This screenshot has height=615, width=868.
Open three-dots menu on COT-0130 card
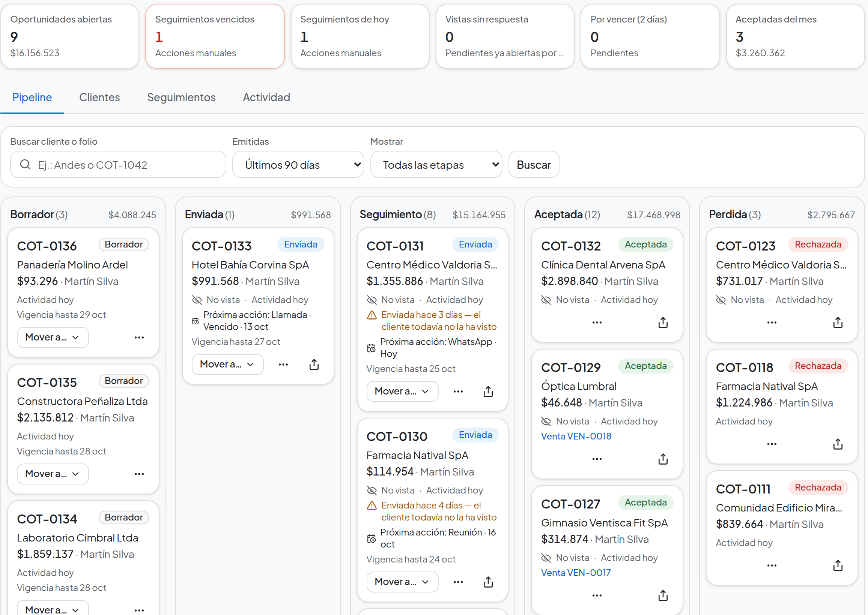tap(458, 582)
